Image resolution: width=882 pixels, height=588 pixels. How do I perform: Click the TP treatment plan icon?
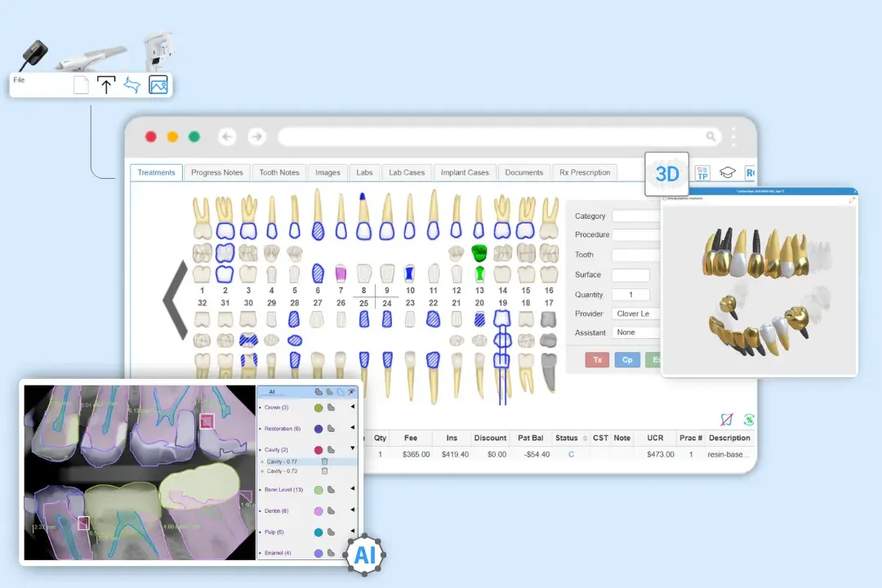point(703,173)
